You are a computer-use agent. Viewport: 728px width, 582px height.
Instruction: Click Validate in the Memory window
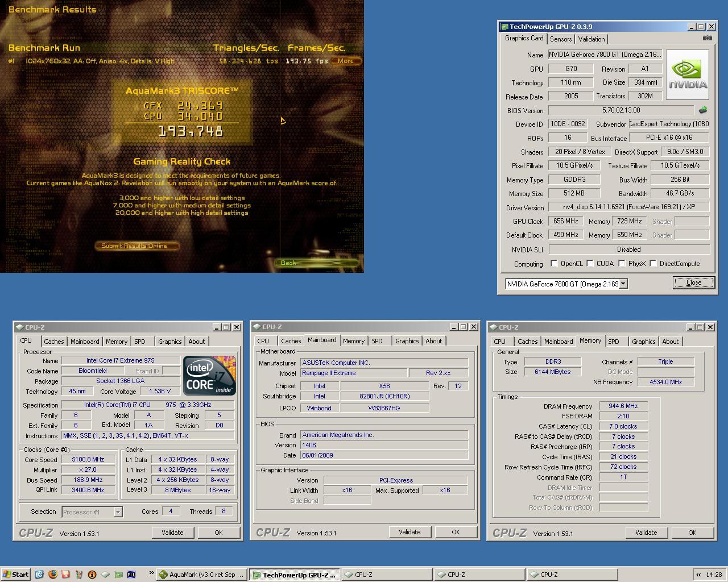coord(646,533)
